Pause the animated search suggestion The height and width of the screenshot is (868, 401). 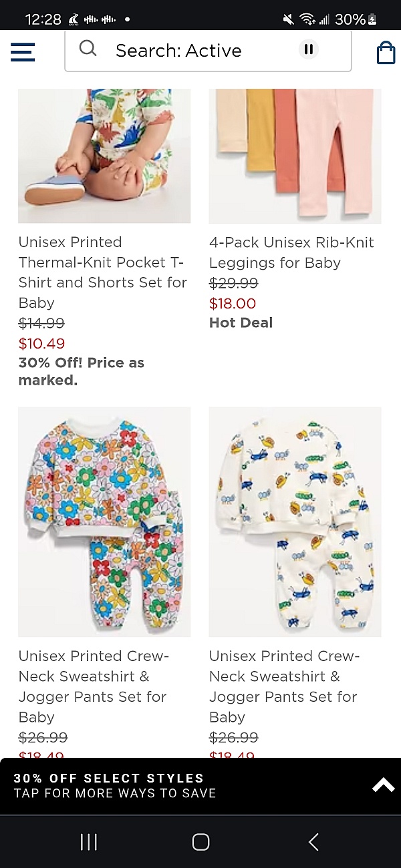pyautogui.click(x=308, y=49)
